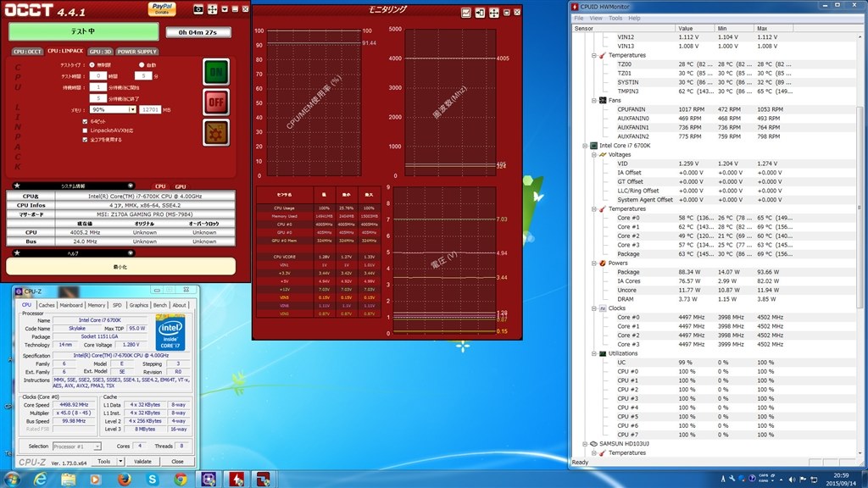Open the Mainboard tab in CPU-Z
The image size is (868, 488).
[71, 305]
